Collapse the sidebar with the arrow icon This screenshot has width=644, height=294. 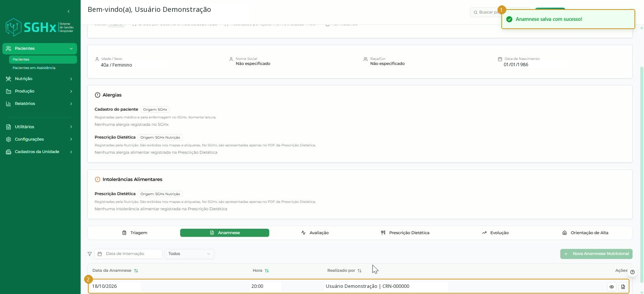tap(68, 11)
